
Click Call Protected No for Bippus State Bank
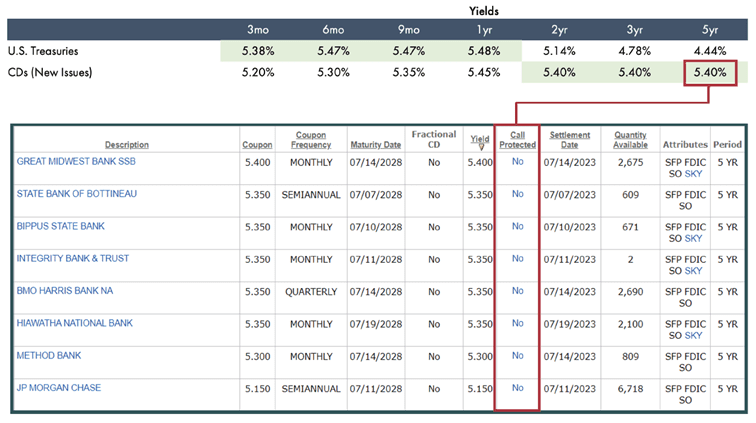click(517, 226)
